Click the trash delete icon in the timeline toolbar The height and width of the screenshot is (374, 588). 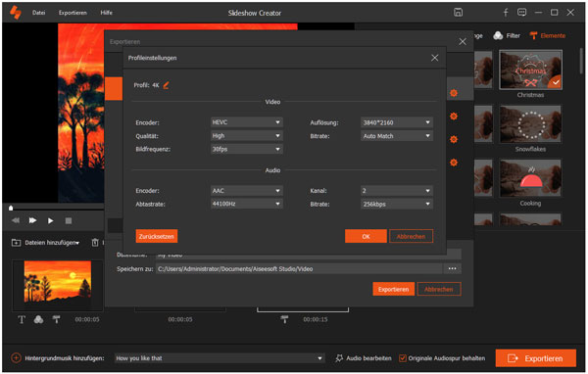pos(95,243)
